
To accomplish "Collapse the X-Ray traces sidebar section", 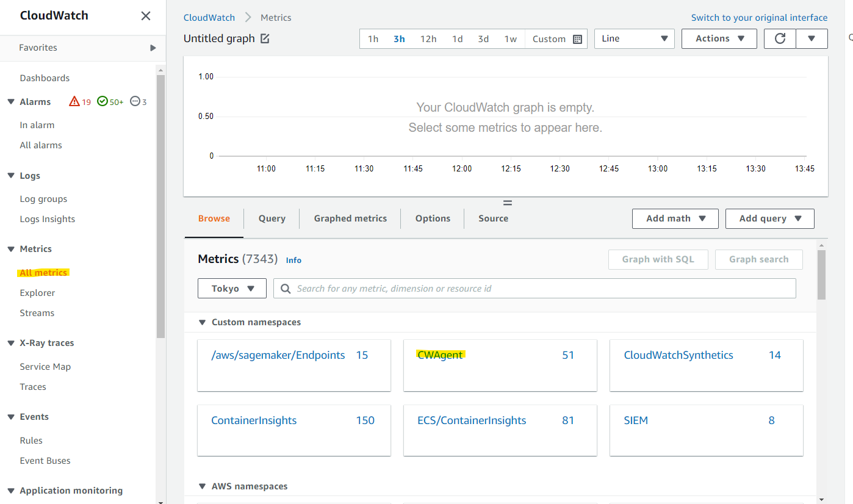I will pos(11,343).
